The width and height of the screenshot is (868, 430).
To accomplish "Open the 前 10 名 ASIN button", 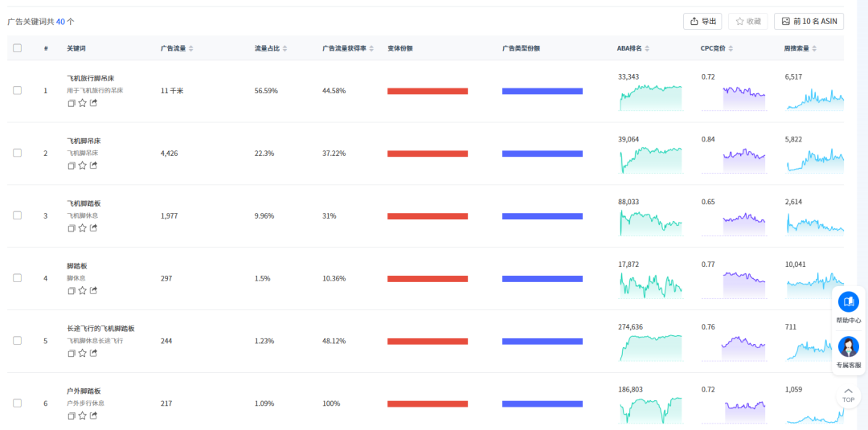I will tap(809, 22).
